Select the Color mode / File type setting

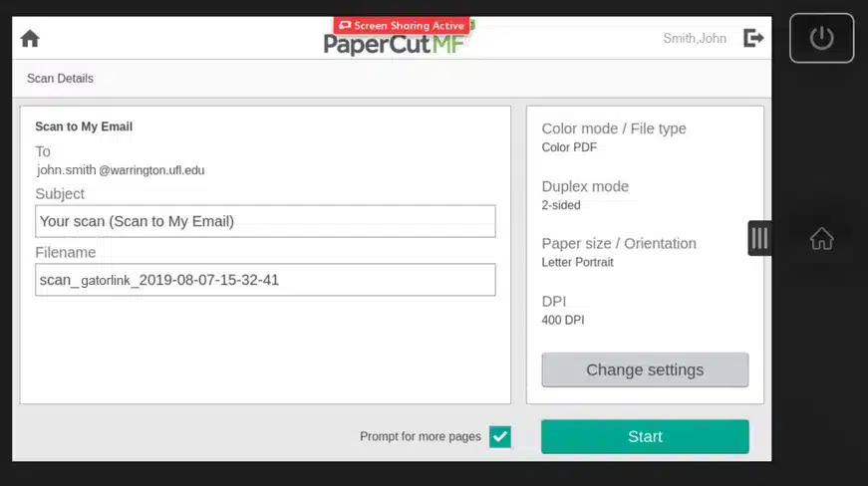[x=613, y=137]
